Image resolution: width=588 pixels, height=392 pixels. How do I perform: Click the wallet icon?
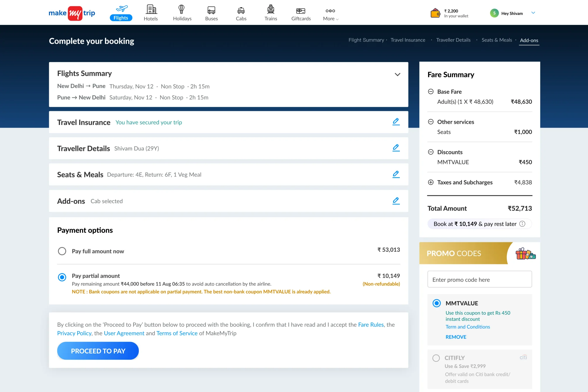pos(435,13)
